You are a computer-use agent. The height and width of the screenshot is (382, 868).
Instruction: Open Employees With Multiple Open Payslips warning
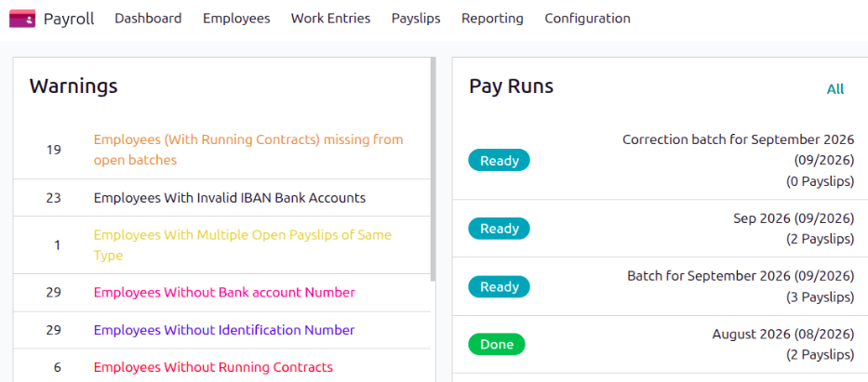[x=243, y=244]
